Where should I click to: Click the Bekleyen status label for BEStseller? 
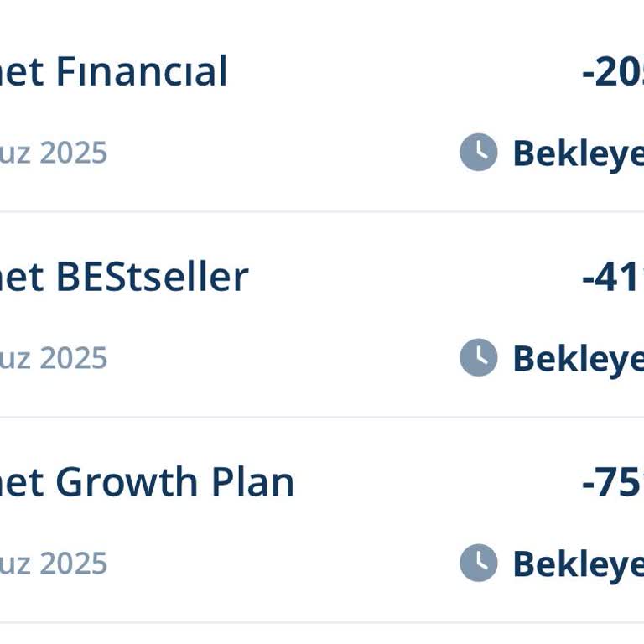(x=578, y=359)
